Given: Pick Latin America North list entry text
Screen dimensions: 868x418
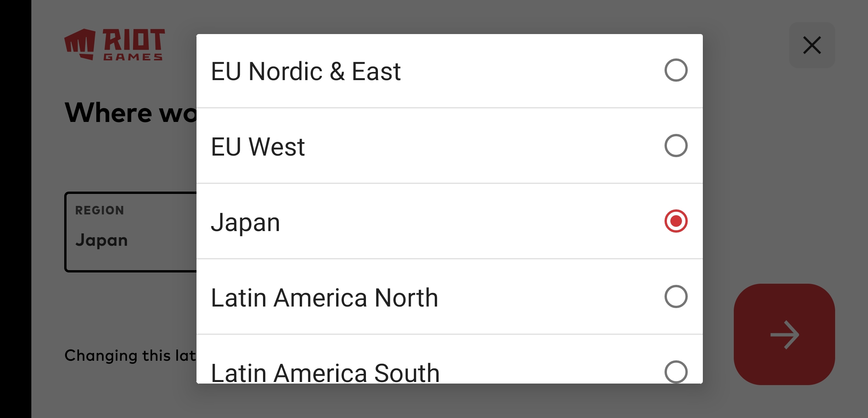Looking at the screenshot, I should (324, 298).
